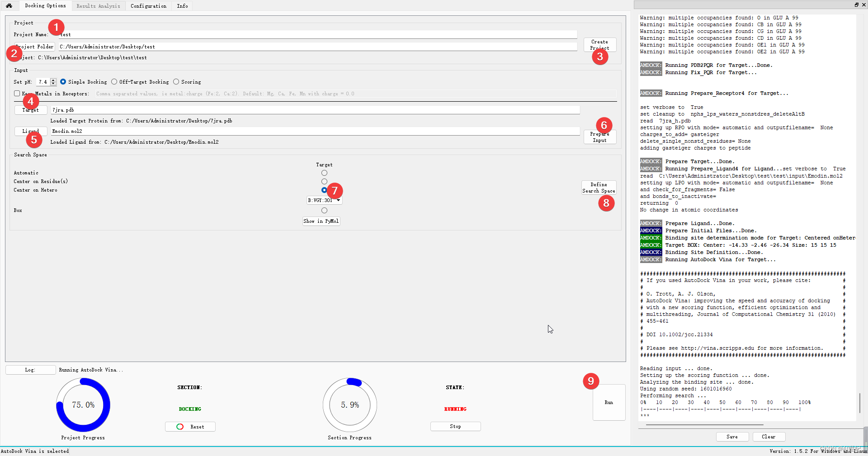This screenshot has width=868, height=456.
Task: Select the Simple Docking radio button
Action: pos(63,82)
